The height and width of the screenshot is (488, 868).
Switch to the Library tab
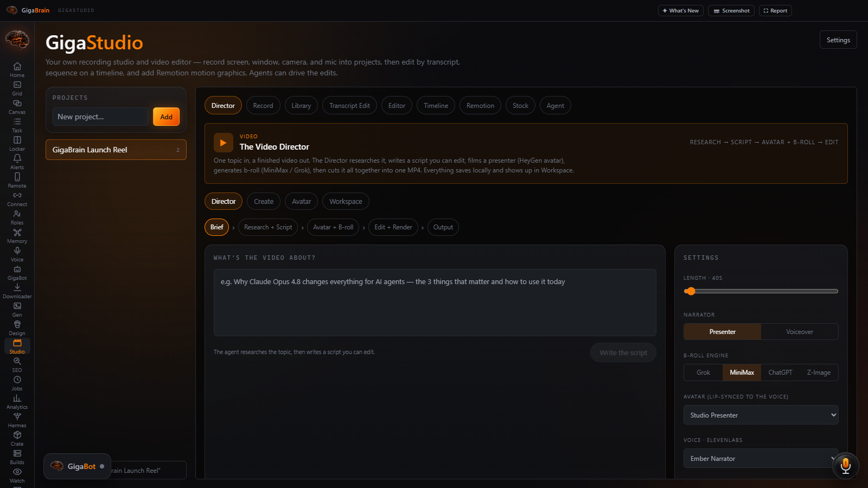point(301,106)
